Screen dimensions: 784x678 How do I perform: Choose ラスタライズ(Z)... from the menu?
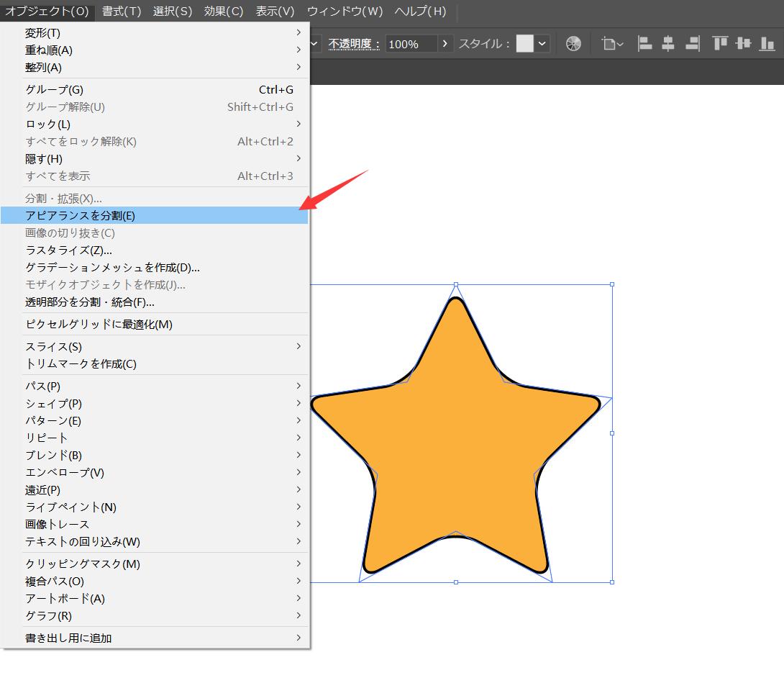(155, 250)
